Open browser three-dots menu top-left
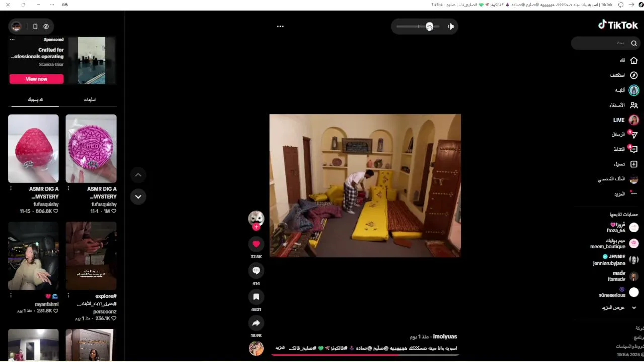Screen dimensions: 644x362 pyautogui.click(x=52, y=5)
